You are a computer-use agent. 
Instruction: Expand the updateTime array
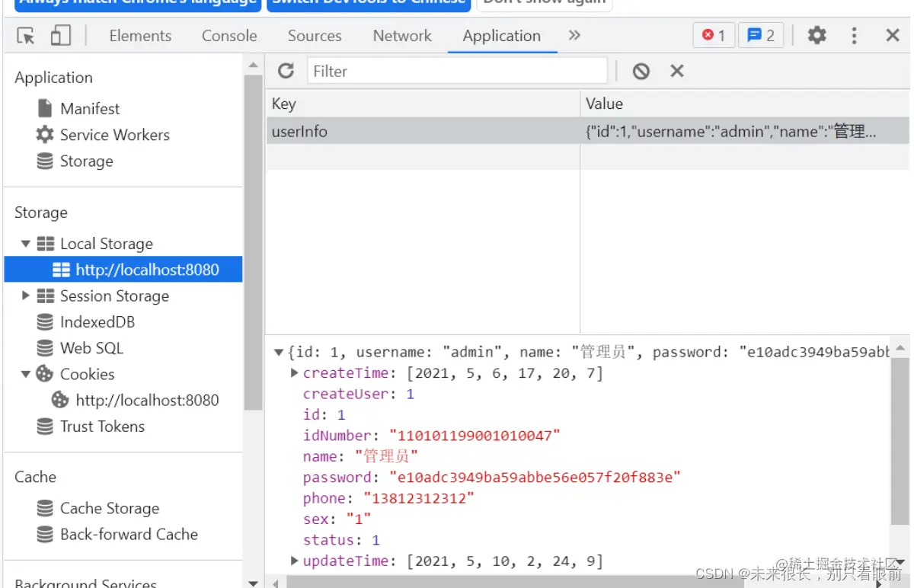point(295,561)
